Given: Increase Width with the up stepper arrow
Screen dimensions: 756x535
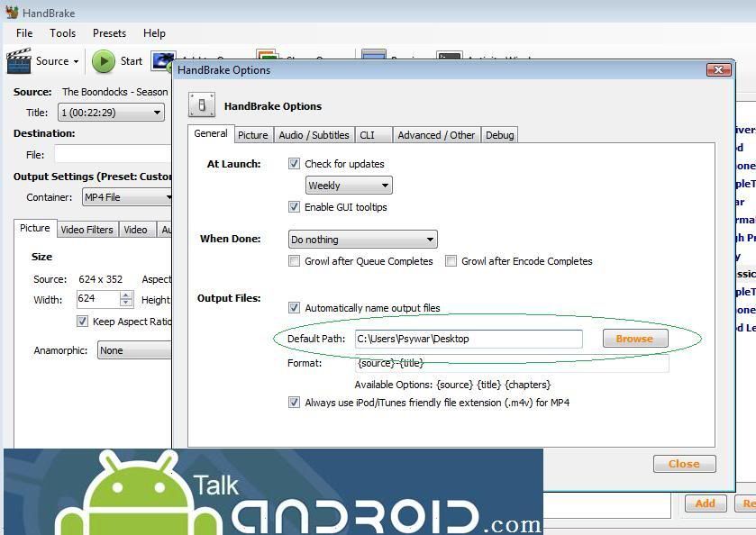Looking at the screenshot, I should click(126, 295).
